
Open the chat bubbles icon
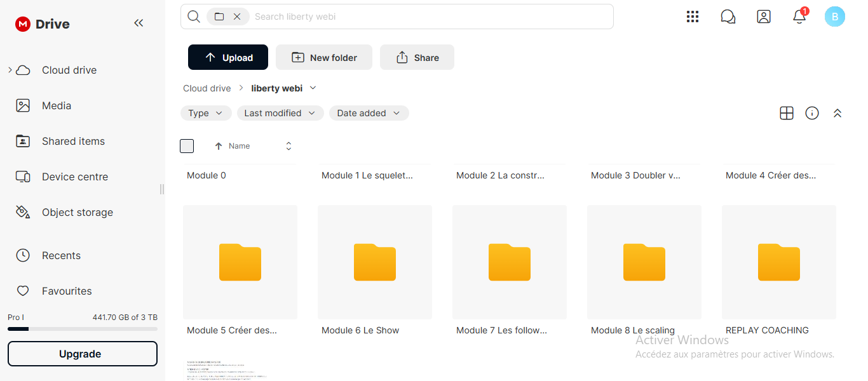728,17
